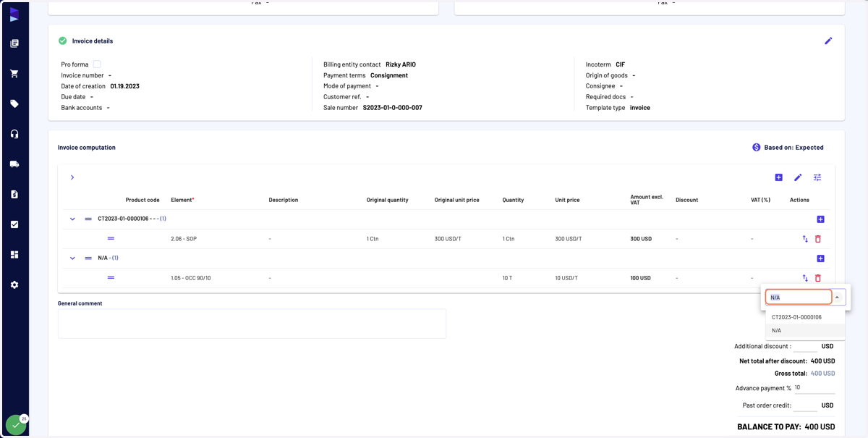The height and width of the screenshot is (438, 868).
Task: Open the shopping cart sidebar icon
Action: pyautogui.click(x=14, y=74)
